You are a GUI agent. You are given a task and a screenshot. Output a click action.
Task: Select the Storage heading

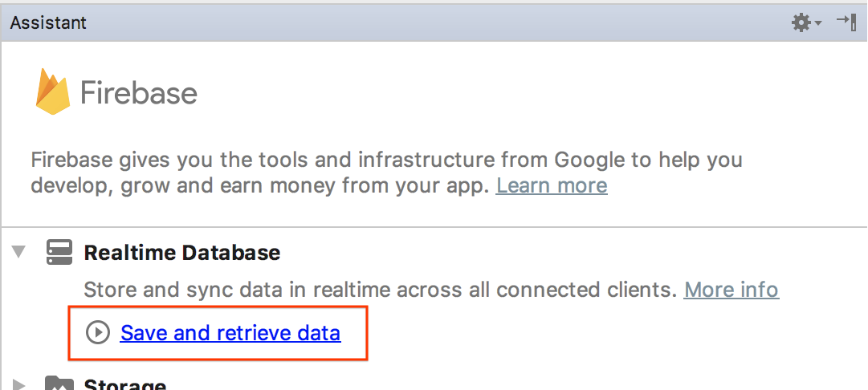coord(125,384)
